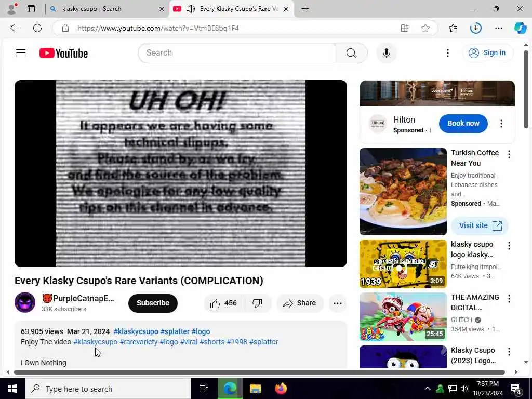Open the notification center icon
The image size is (532, 399).
click(x=515, y=389)
